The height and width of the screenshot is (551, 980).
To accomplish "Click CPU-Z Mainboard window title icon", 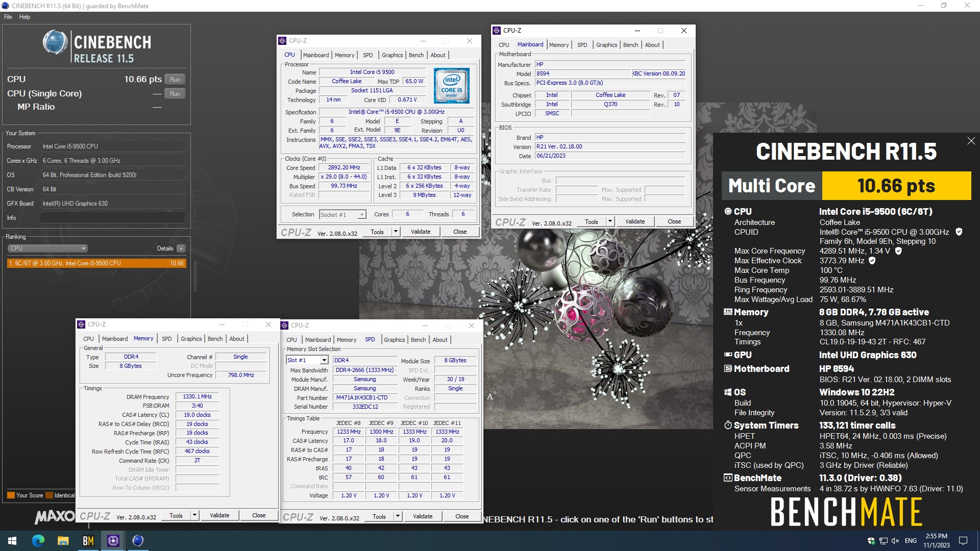I will 497,31.
